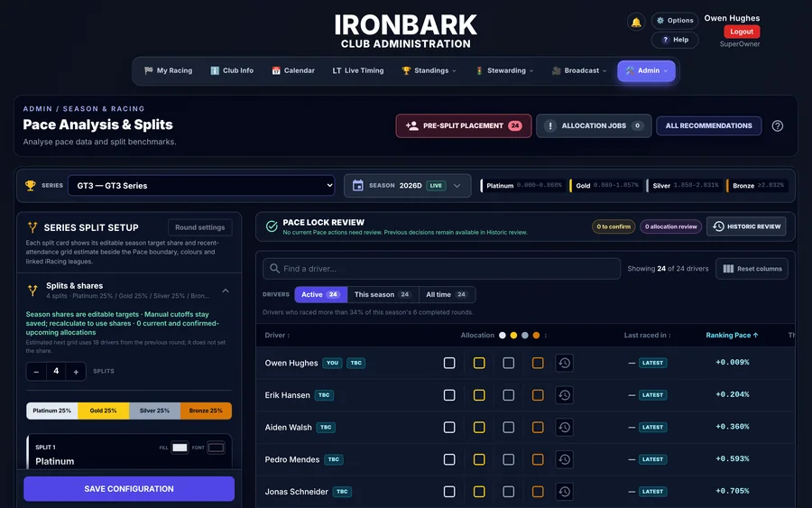The width and height of the screenshot is (812, 508).
Task: Collapse the Splits & shares section
Action: [x=226, y=291]
